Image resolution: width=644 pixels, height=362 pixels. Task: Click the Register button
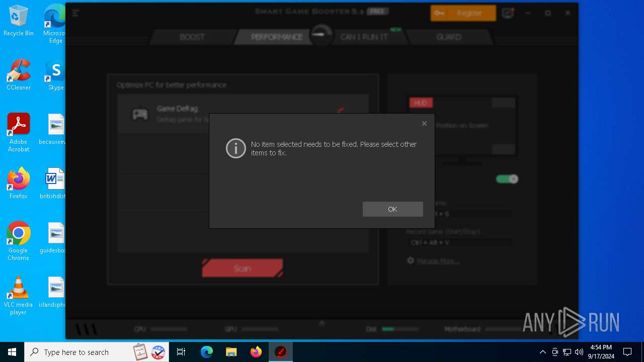[x=463, y=13]
